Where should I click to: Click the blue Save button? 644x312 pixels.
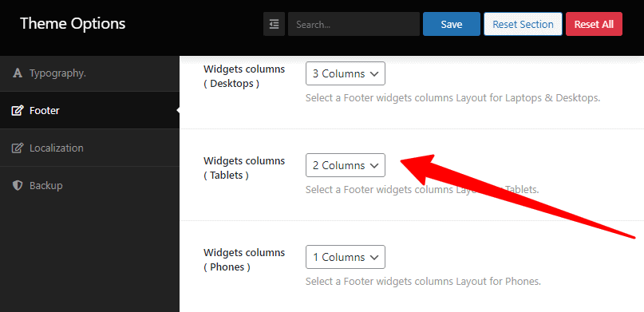pos(452,24)
